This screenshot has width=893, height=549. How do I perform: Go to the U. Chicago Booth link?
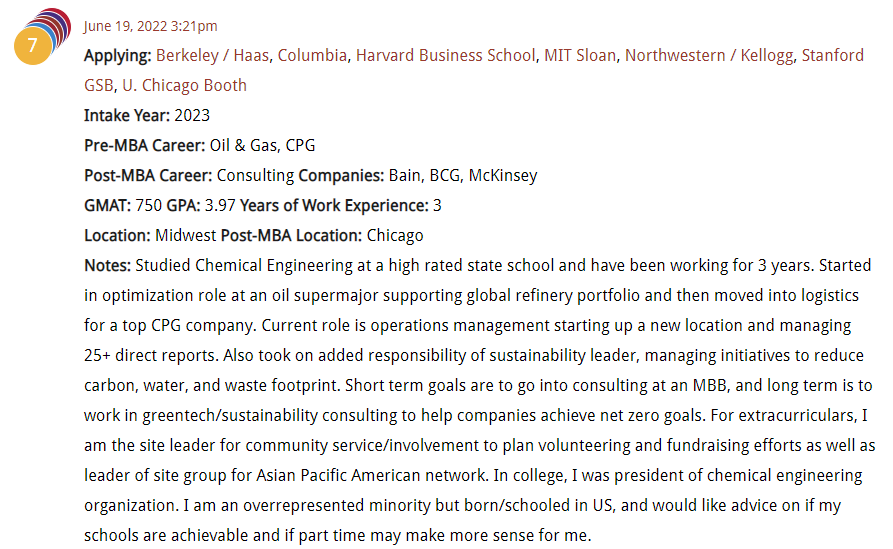pos(185,85)
